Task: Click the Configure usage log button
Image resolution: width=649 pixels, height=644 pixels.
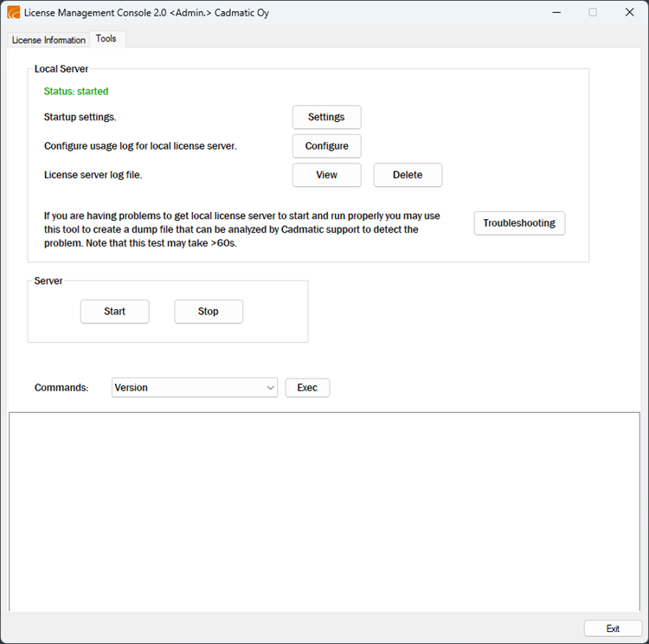Action: [326, 146]
